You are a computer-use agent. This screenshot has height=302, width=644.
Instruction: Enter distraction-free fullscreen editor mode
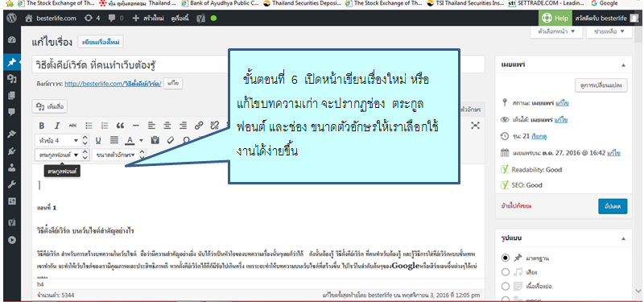475,126
